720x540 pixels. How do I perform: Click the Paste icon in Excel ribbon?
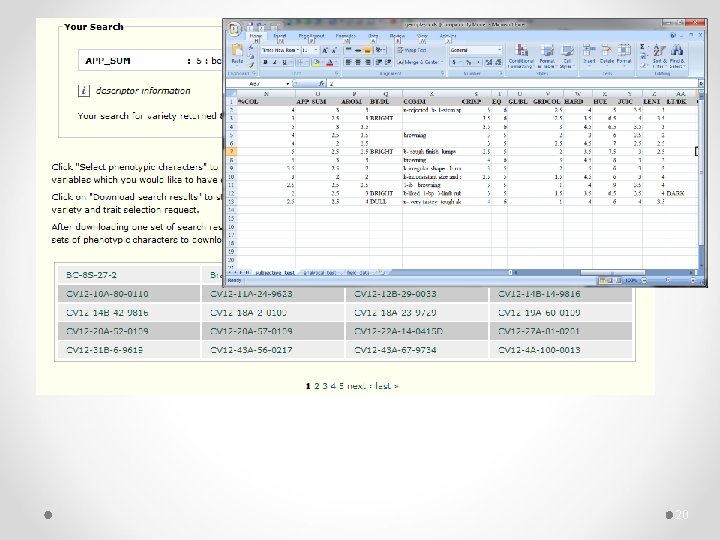[237, 50]
